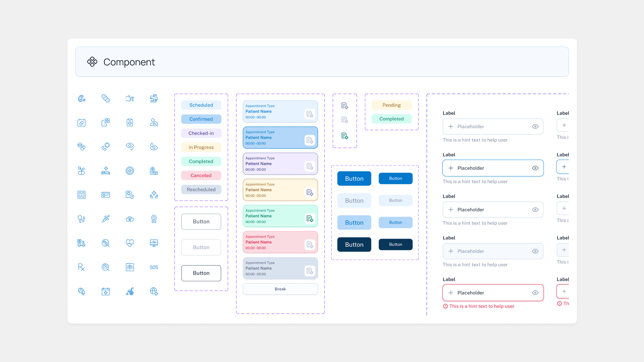Click the SOS emergency icon
Viewport: 644px width, 362px height.
point(154,267)
